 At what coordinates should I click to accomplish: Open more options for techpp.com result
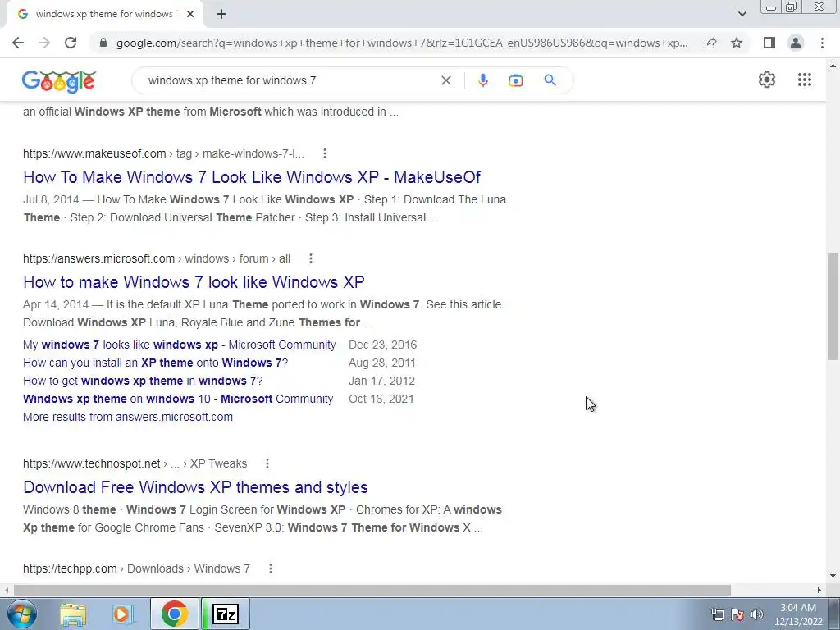[270, 568]
